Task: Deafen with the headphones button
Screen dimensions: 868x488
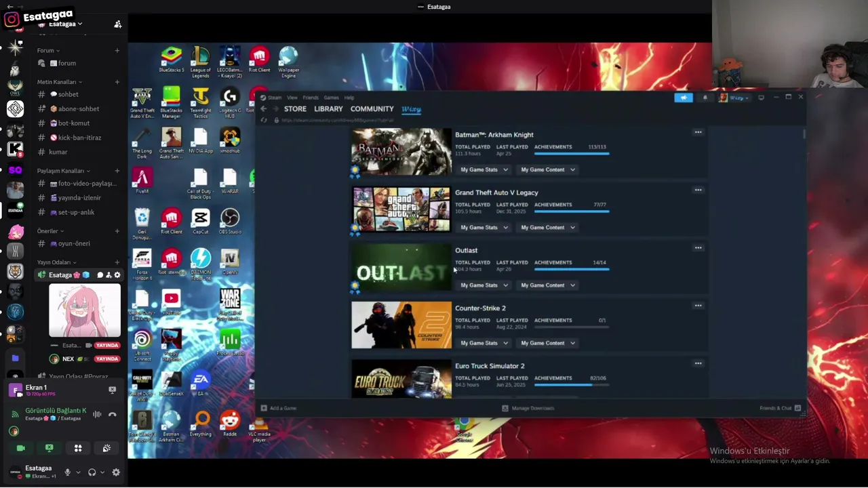Action: coord(92,472)
